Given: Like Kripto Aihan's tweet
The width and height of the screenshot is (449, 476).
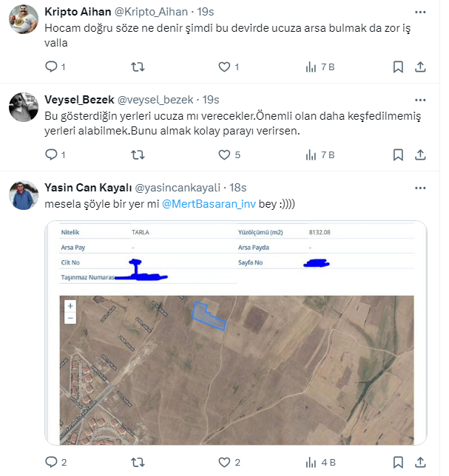Looking at the screenshot, I should point(225,67).
